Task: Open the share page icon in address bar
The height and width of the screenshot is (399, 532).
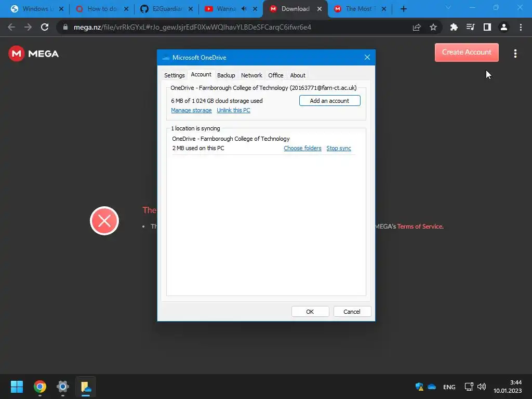Action: click(417, 27)
